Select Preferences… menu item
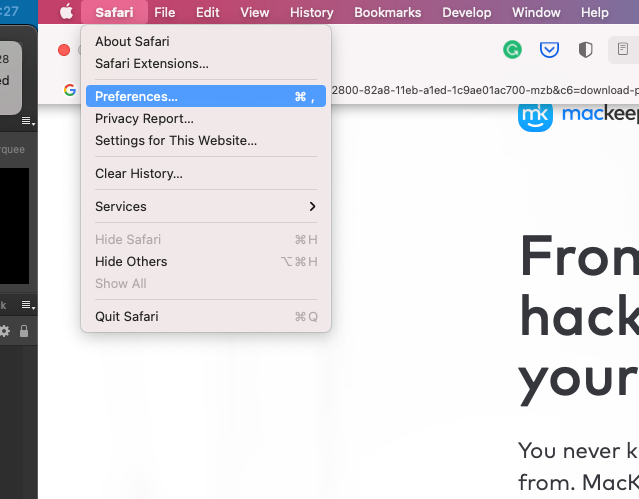639x499 pixels. [206, 96]
